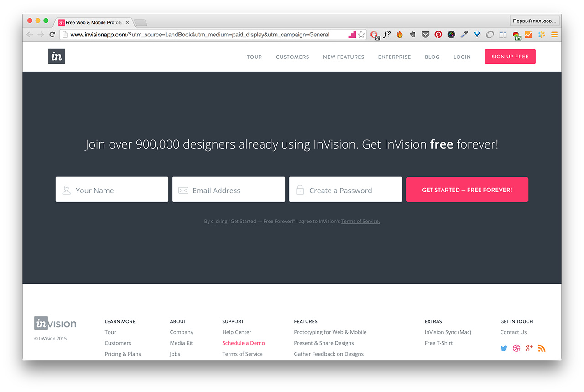Open the Terms of Service link below form
Screen dimensions: 584x392
click(x=360, y=222)
